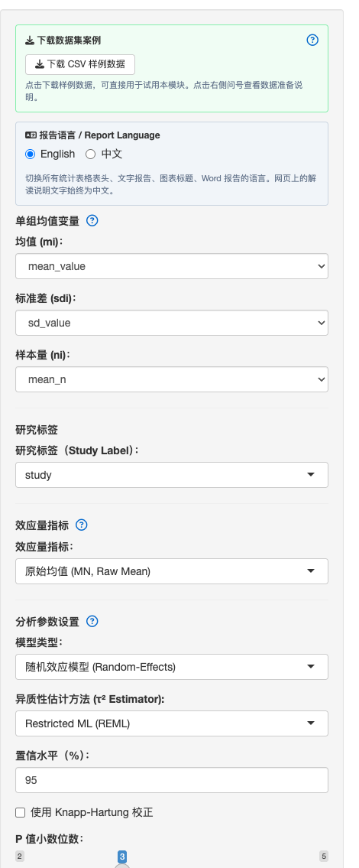
Task: Expand the 模型类型 Random-Effects dropdown
Action: [x=171, y=667]
